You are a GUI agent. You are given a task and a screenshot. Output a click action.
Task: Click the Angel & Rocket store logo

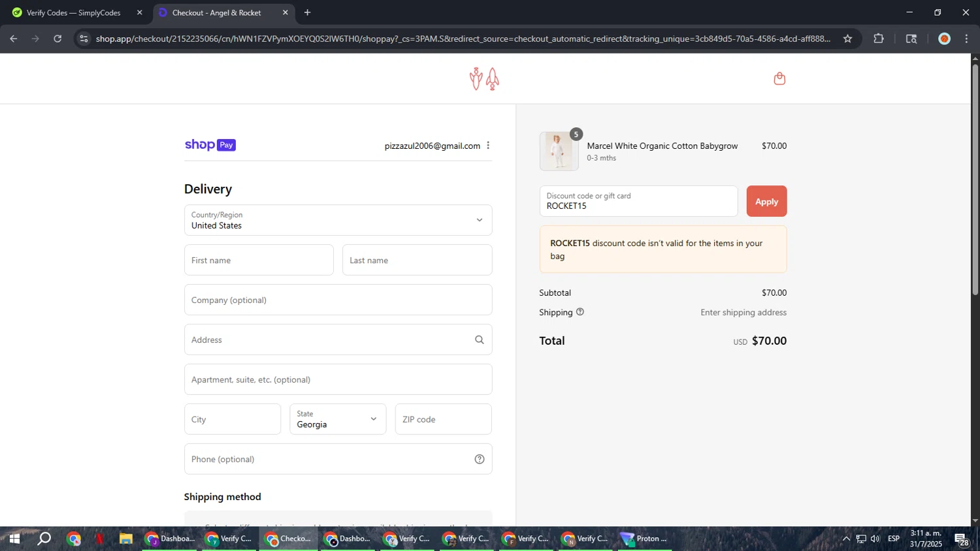pyautogui.click(x=484, y=79)
